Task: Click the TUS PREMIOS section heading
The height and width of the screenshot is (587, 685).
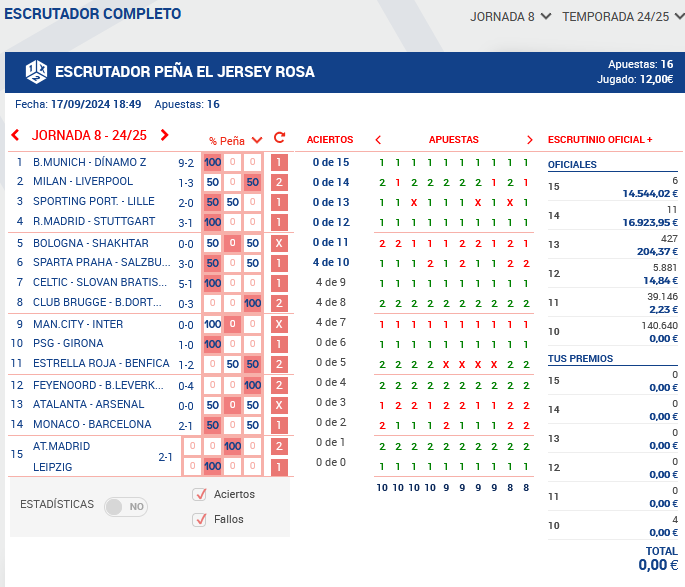Action: click(x=581, y=359)
